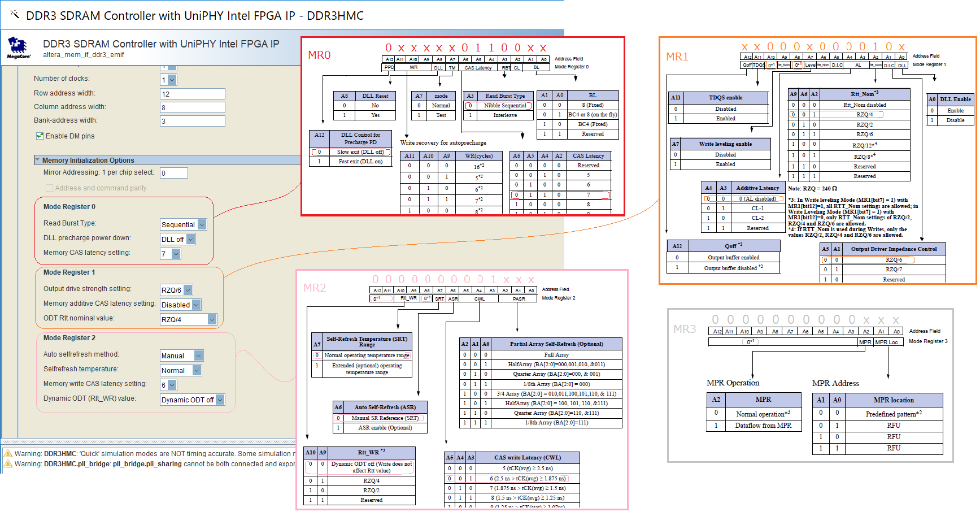The height and width of the screenshot is (516, 980).
Task: Click the Row address width field
Action: (x=192, y=94)
